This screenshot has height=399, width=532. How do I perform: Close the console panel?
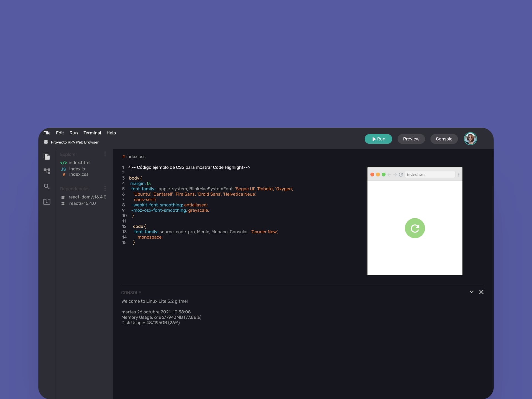click(481, 292)
